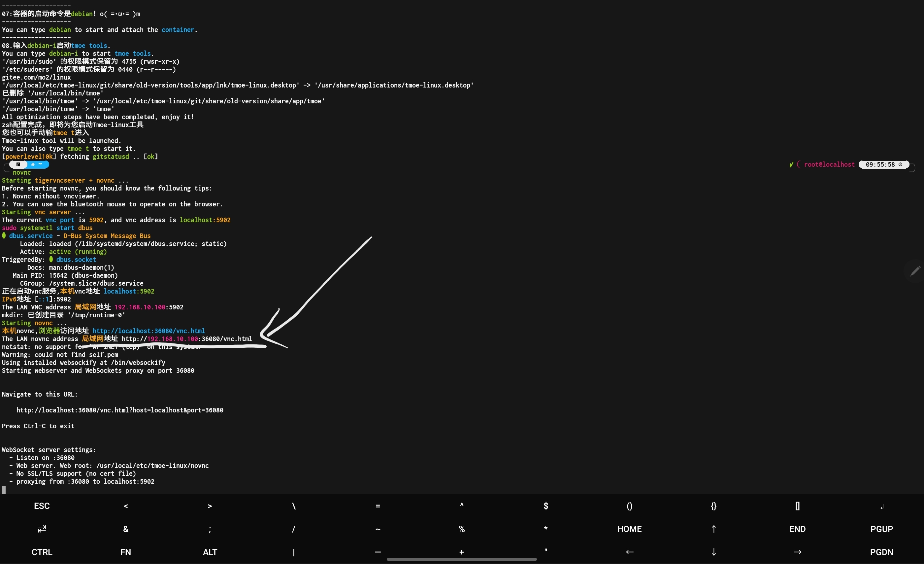Click the 'dbus.socket' text
Screen dimensions: 924x564
(76, 259)
